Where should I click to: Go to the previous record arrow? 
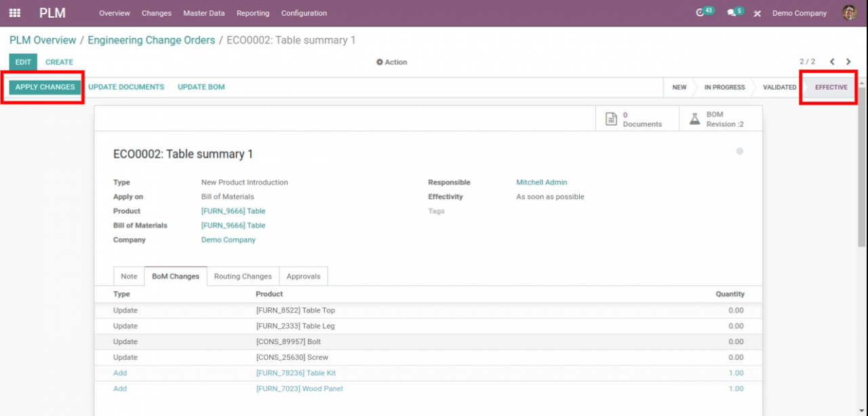[832, 61]
